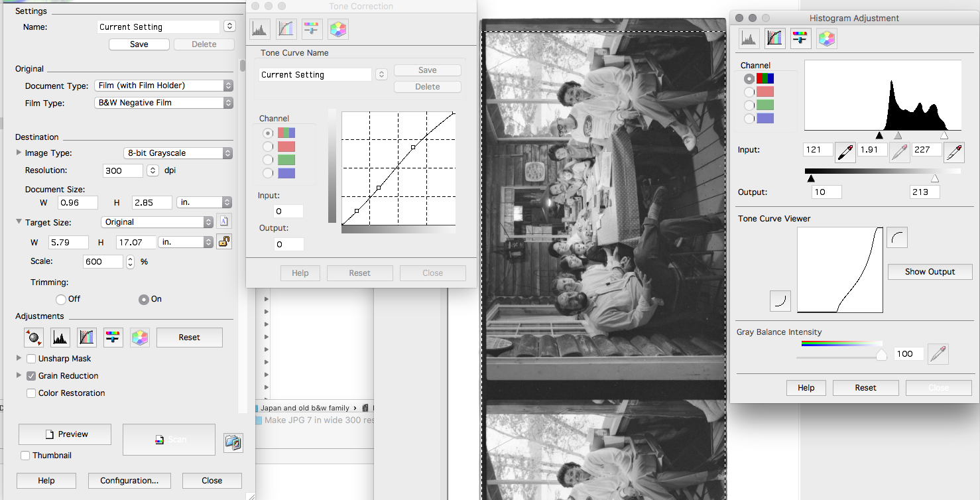Click the Auto Exposure icon in Adjustments

[33, 338]
